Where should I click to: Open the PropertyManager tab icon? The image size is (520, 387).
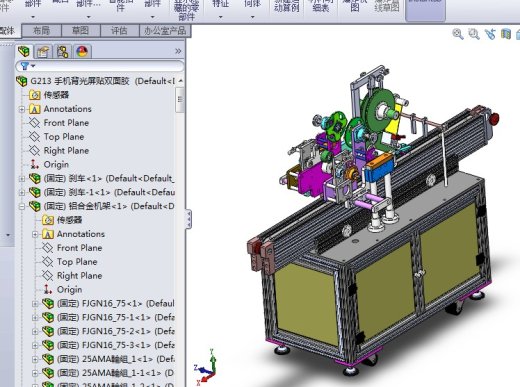tap(43, 52)
